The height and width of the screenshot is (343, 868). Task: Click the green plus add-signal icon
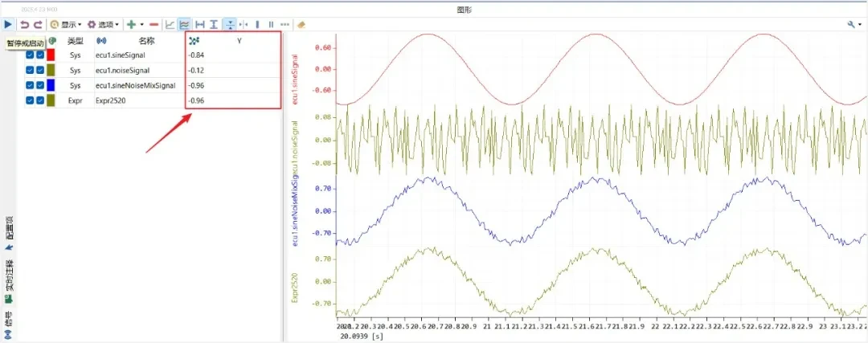pyautogui.click(x=131, y=24)
